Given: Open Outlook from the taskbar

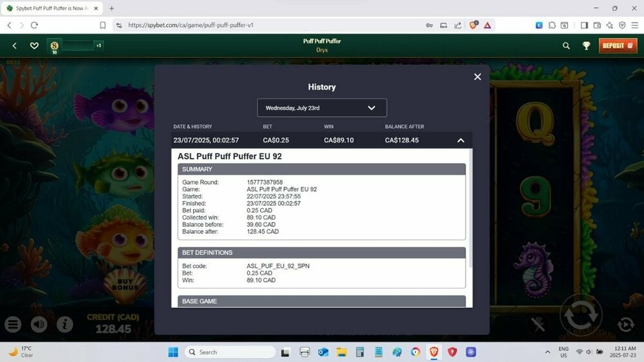Looking at the screenshot, I should click(x=323, y=352).
